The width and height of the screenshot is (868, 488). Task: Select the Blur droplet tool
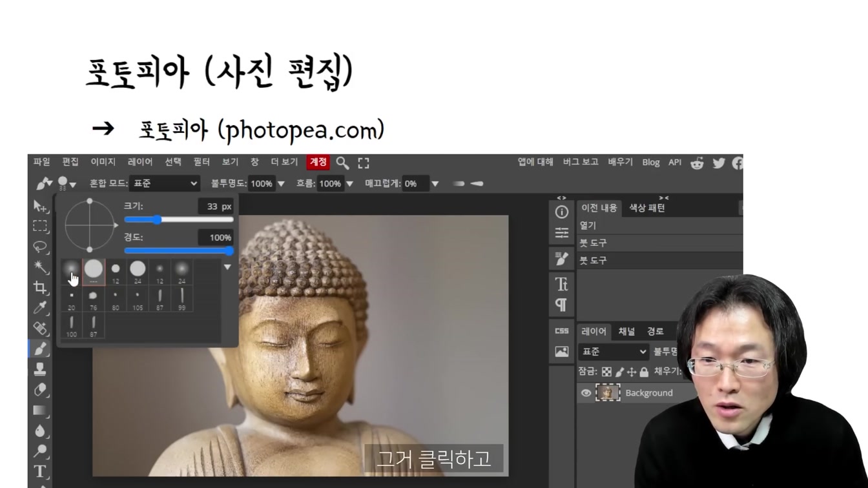pyautogui.click(x=40, y=431)
